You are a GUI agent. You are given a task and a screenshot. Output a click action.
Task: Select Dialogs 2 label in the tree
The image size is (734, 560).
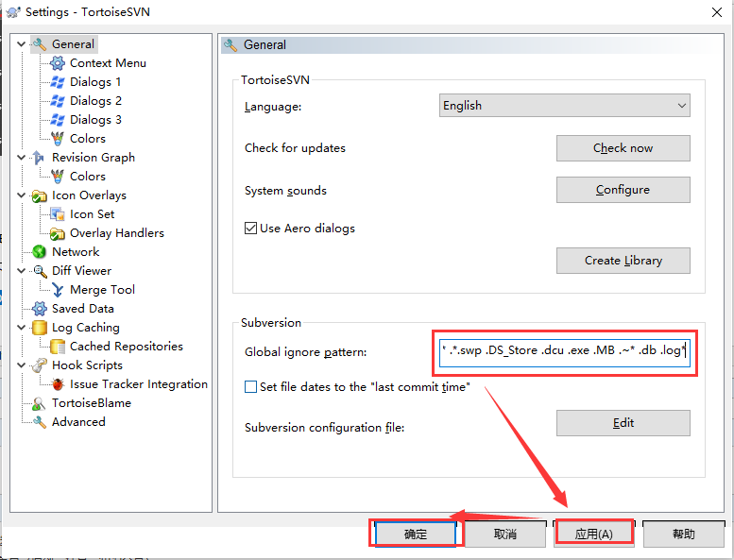pyautogui.click(x=95, y=101)
